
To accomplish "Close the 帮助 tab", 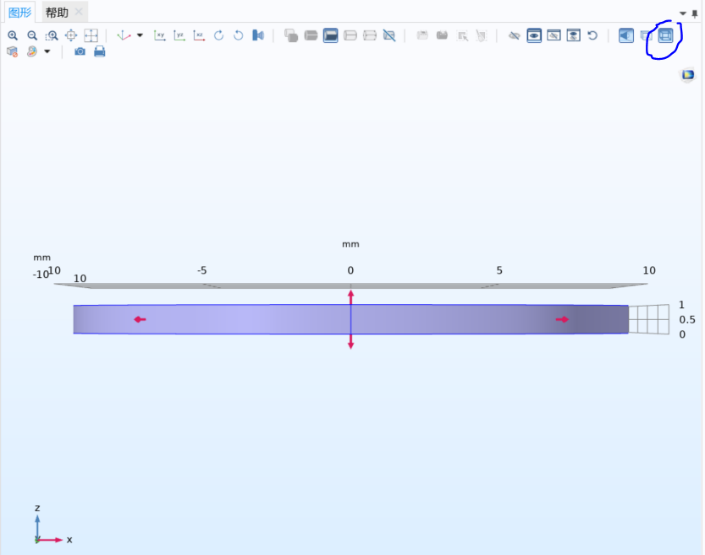I will (79, 12).
